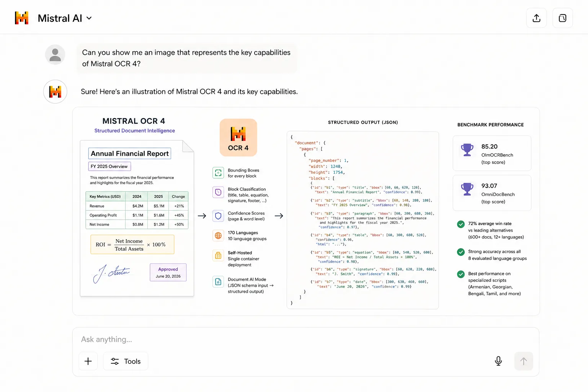Open the Tools menu button
Viewport: 588px width, 392px height.
126,361
